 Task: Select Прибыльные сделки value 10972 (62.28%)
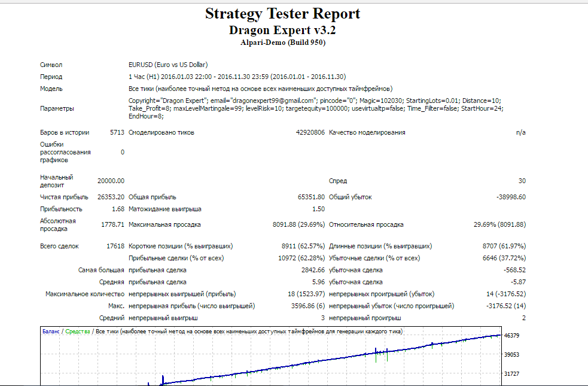tap(301, 259)
